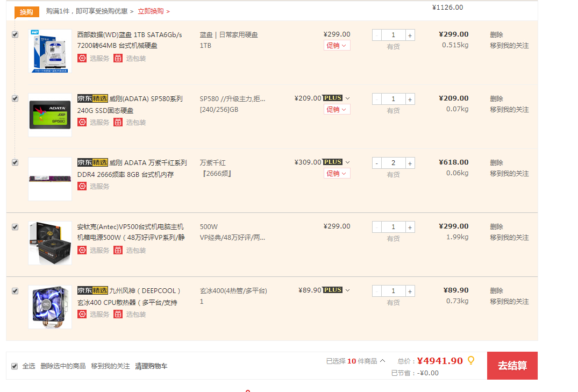This screenshot has width=578, height=392.
Task: Delete the DDR4 memory from cart
Action: (x=496, y=162)
